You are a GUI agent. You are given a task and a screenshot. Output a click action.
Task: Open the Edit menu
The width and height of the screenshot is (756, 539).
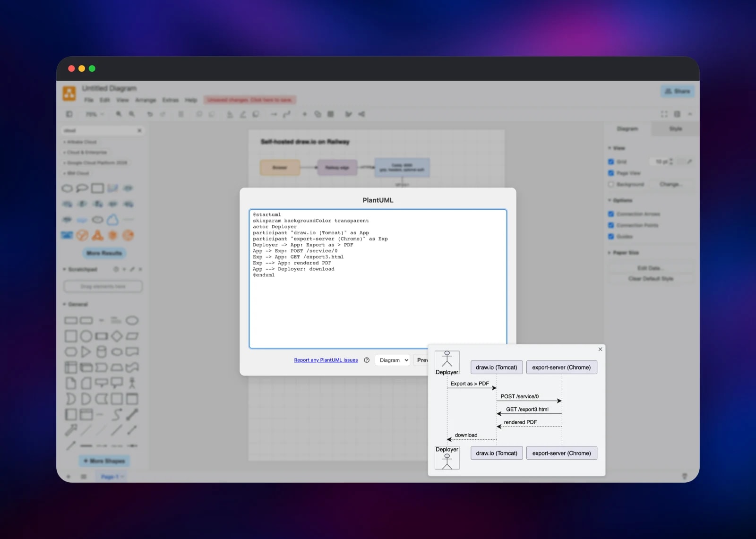105,100
